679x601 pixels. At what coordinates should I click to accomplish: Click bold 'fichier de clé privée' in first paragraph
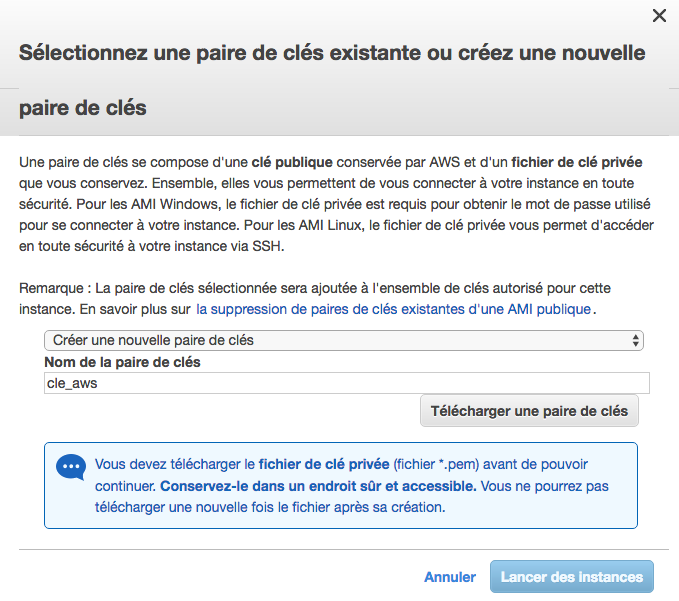point(577,161)
